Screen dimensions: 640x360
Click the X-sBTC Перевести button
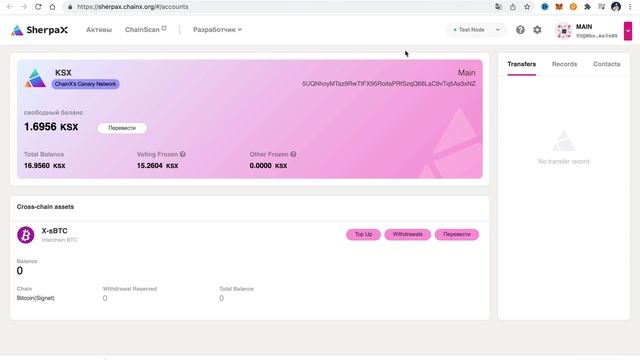click(x=457, y=234)
